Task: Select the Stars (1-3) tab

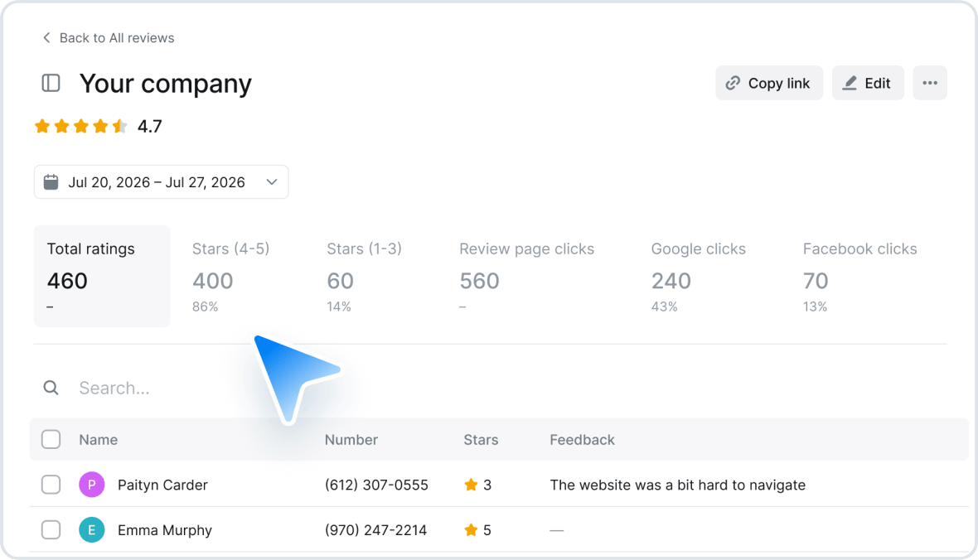Action: [364, 276]
